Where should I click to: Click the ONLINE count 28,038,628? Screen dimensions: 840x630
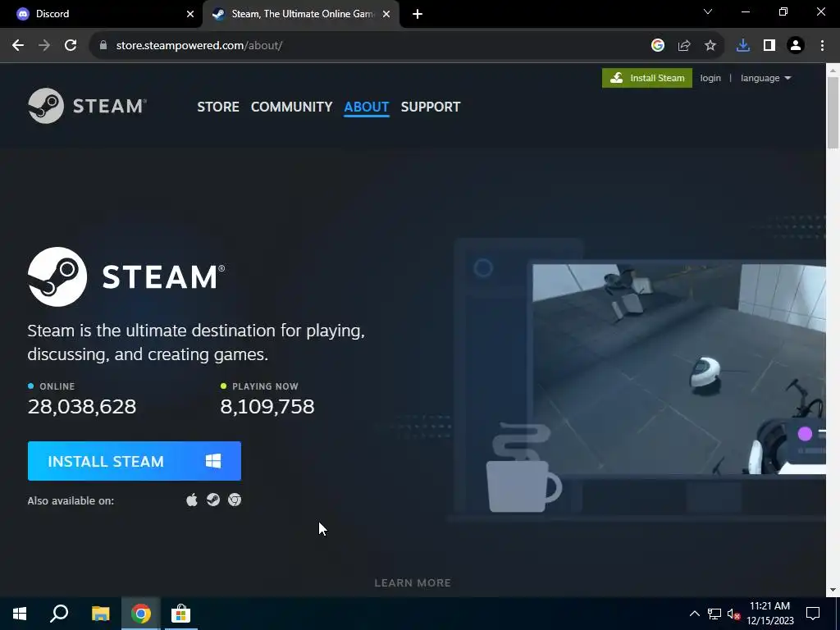tap(82, 407)
